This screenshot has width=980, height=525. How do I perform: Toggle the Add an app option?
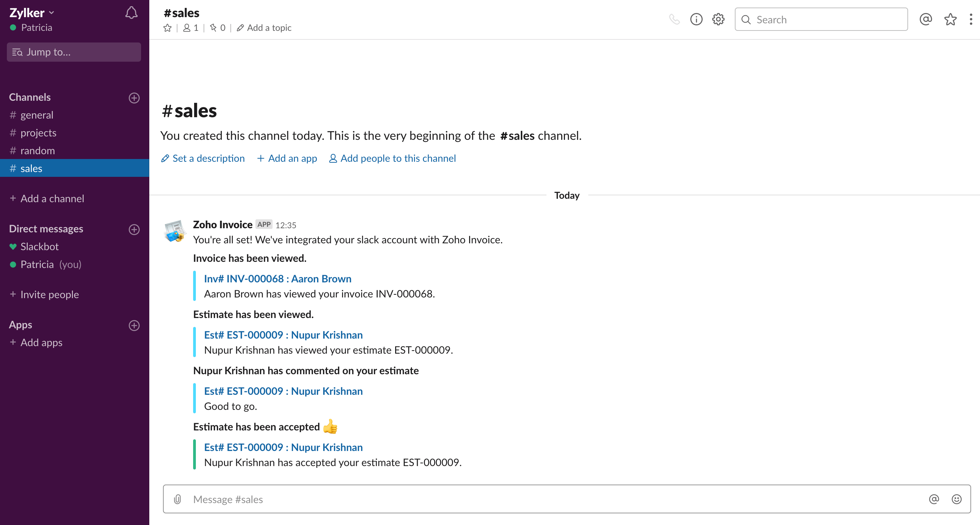(287, 158)
